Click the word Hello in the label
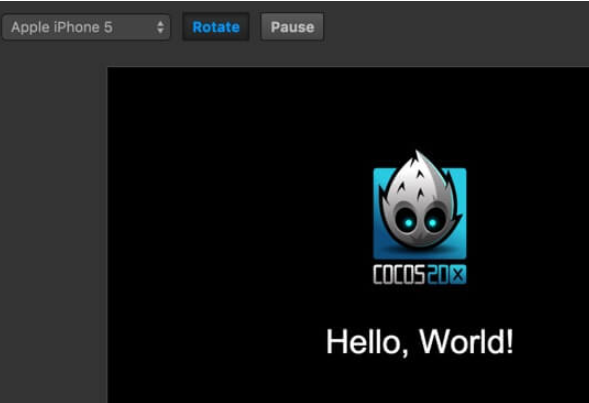The width and height of the screenshot is (589, 403). (363, 342)
